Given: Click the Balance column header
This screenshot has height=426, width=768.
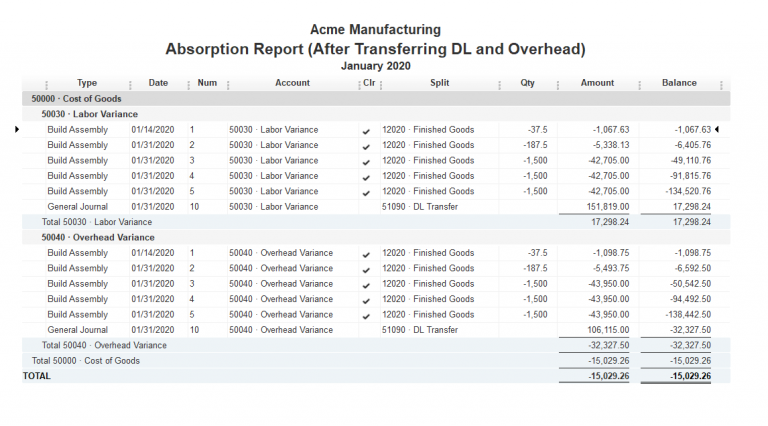Looking at the screenshot, I should point(679,83).
